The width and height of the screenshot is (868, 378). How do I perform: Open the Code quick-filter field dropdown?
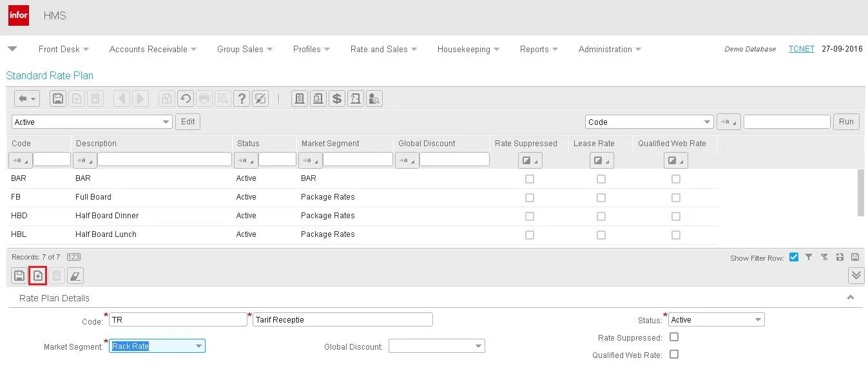point(708,122)
